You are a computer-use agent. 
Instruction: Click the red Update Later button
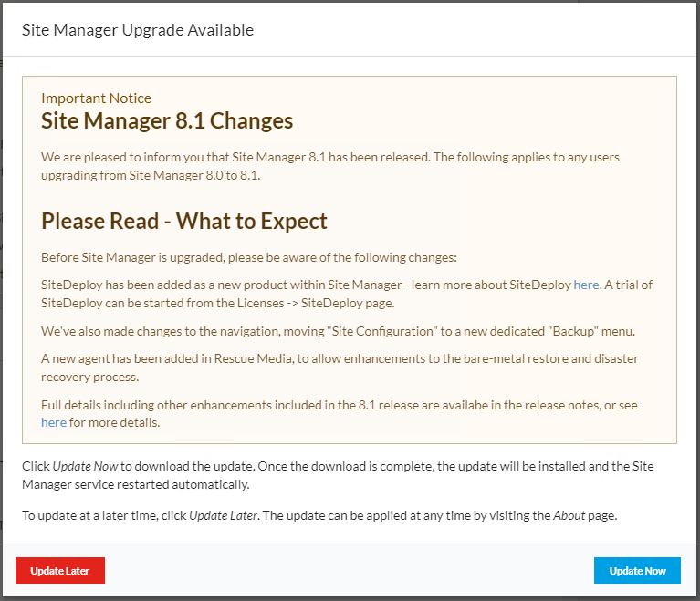tap(60, 570)
